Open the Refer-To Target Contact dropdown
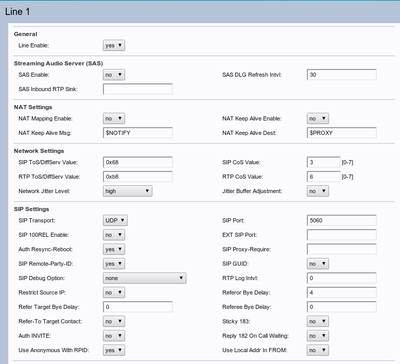The image size is (400, 364). pyautogui.click(x=114, y=321)
